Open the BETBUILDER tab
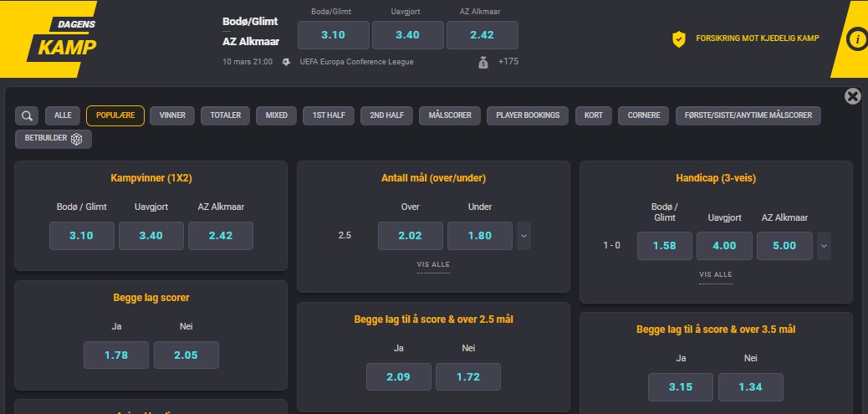This screenshot has width=868, height=414. point(54,139)
